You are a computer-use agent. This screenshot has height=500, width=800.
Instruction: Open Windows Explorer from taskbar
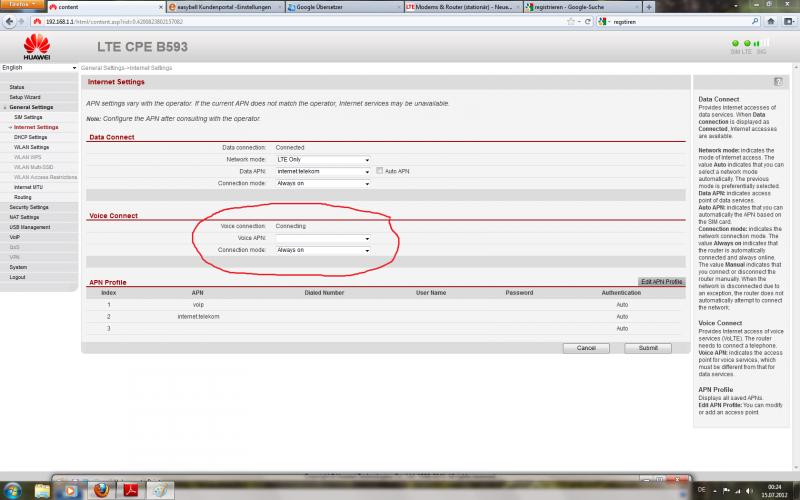click(x=42, y=491)
